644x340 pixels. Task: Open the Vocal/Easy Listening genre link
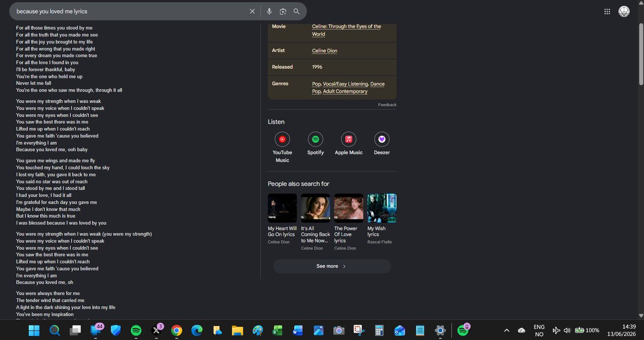tap(346, 84)
